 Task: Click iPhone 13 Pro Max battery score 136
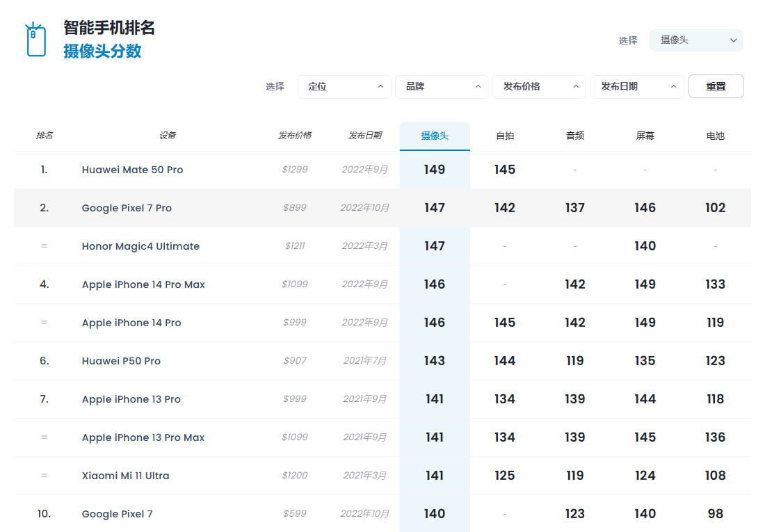pyautogui.click(x=715, y=437)
